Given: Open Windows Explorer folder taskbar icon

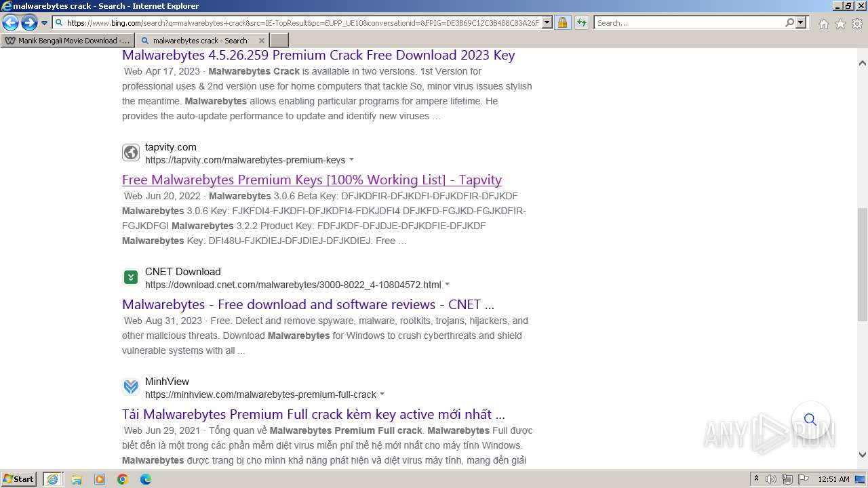Looking at the screenshot, I should click(x=77, y=479).
